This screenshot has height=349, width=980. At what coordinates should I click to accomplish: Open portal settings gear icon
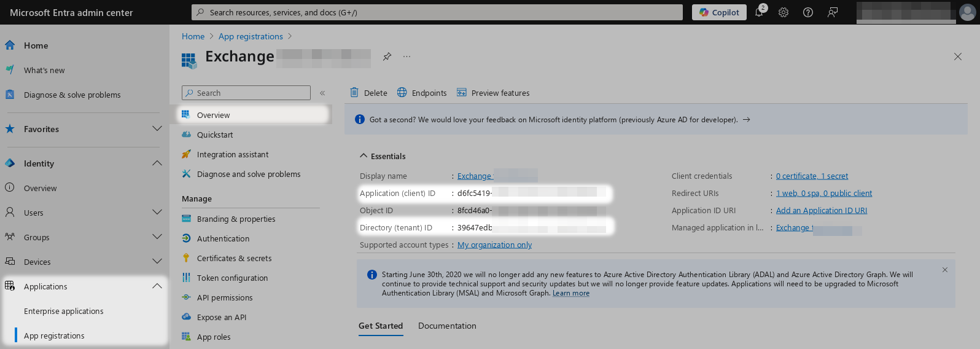pos(784,12)
